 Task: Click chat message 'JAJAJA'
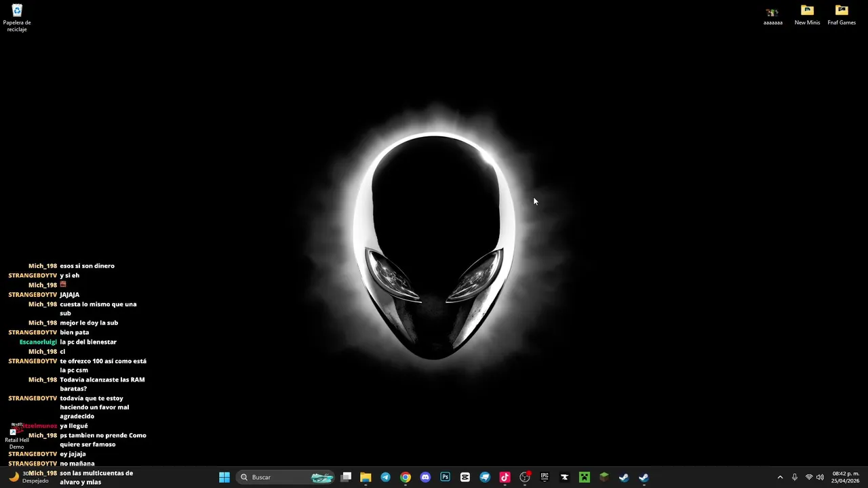69,295
